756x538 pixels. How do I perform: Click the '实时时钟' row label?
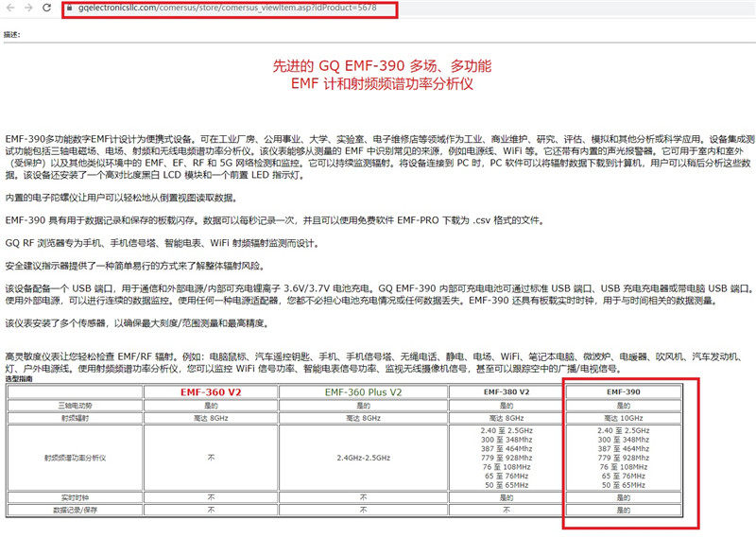pos(76,497)
